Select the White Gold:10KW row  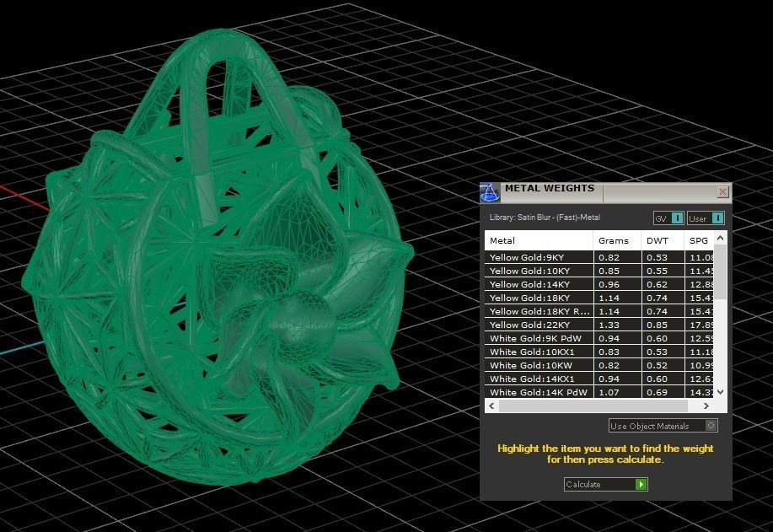[x=599, y=365]
